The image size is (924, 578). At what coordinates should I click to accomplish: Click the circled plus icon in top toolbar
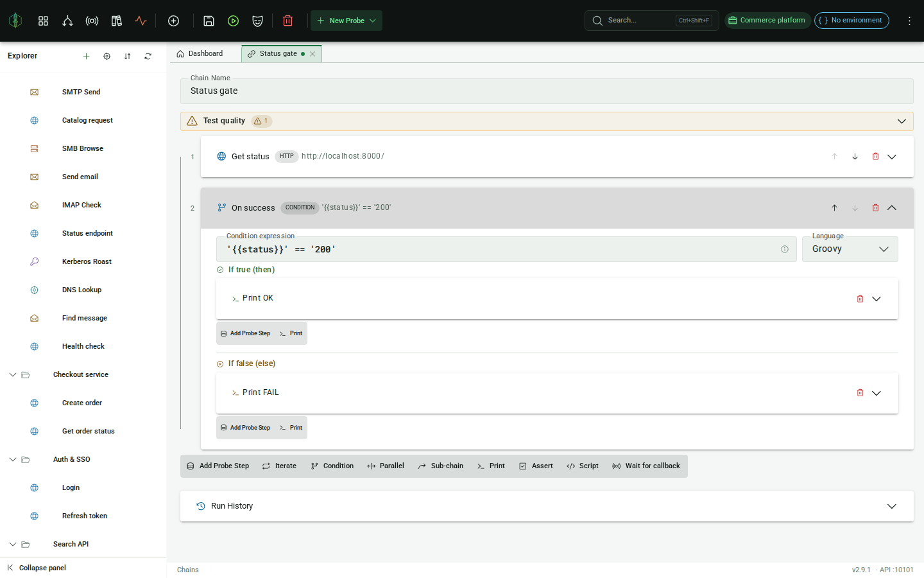pos(173,21)
